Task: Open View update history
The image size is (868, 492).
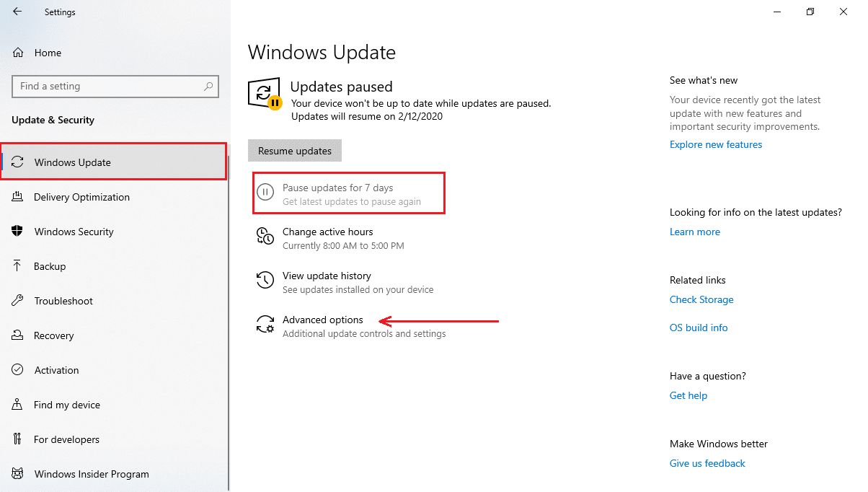Action: [x=327, y=276]
